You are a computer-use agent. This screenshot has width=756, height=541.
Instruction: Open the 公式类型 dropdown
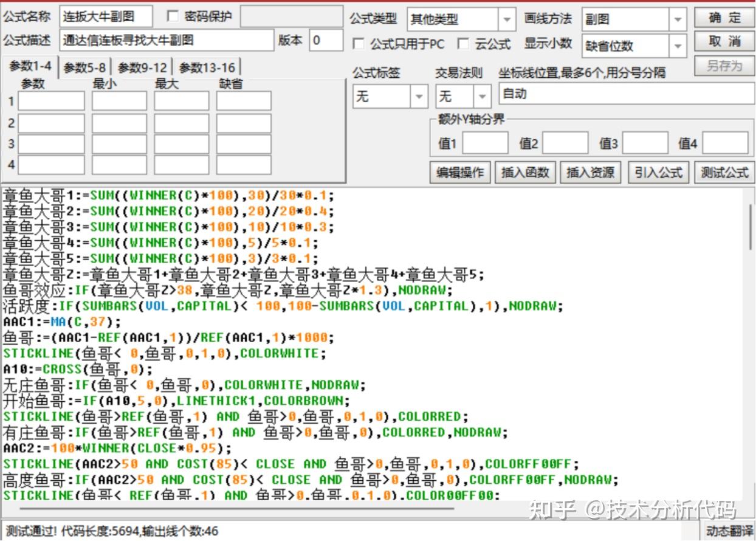pyautogui.click(x=507, y=19)
